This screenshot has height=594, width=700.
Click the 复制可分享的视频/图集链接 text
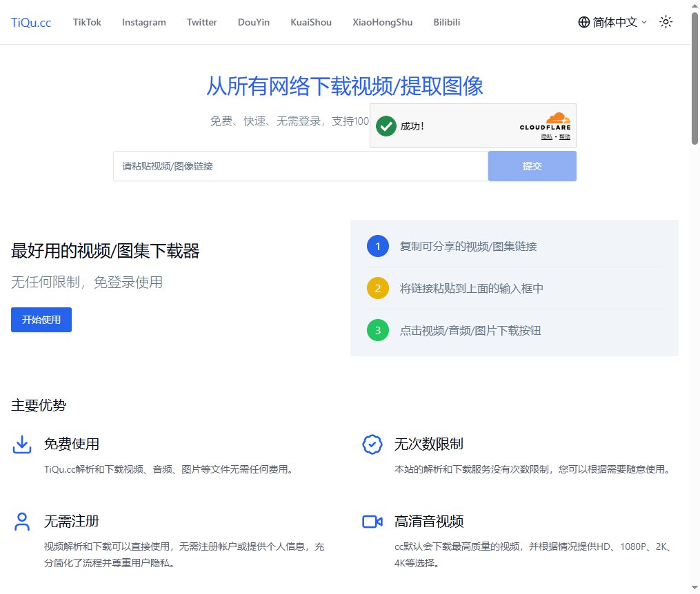[x=468, y=246]
